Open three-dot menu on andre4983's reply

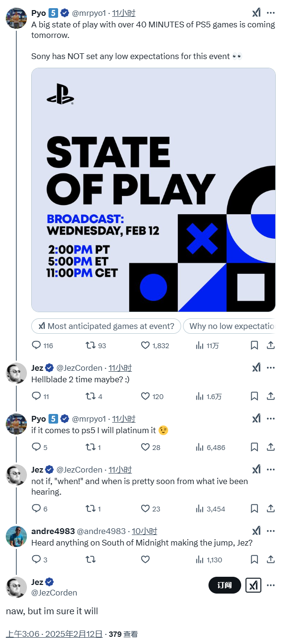pos(271,531)
